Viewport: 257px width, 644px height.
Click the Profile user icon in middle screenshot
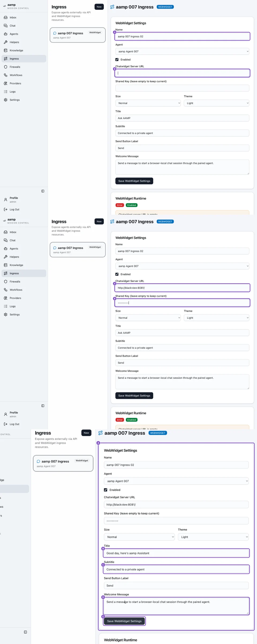(6, 414)
